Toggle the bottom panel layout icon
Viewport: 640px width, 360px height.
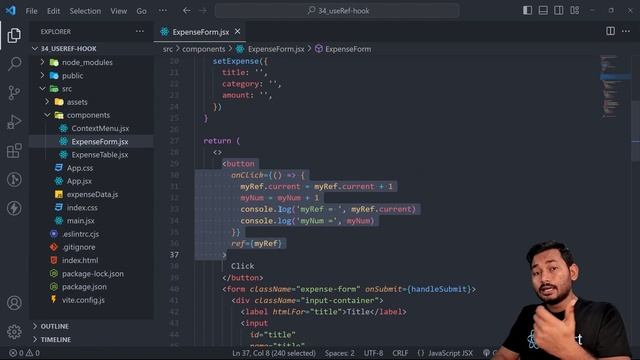point(543,11)
